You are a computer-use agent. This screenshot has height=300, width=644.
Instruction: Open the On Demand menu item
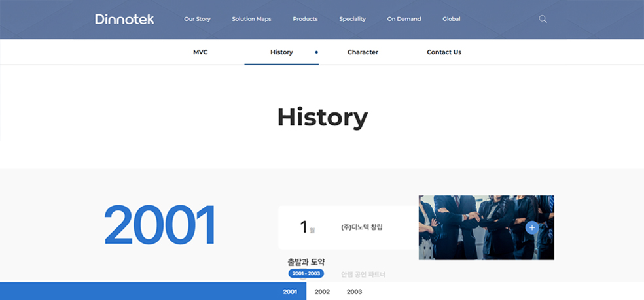(404, 19)
